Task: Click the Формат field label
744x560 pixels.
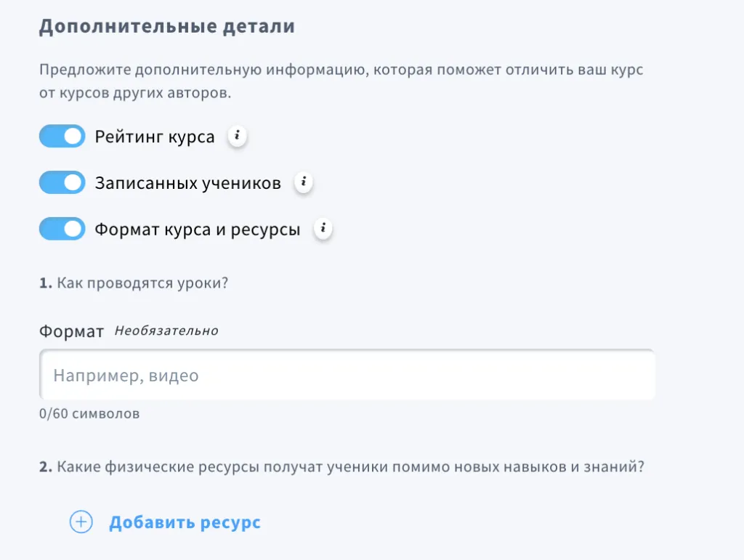Action: pyautogui.click(x=71, y=331)
